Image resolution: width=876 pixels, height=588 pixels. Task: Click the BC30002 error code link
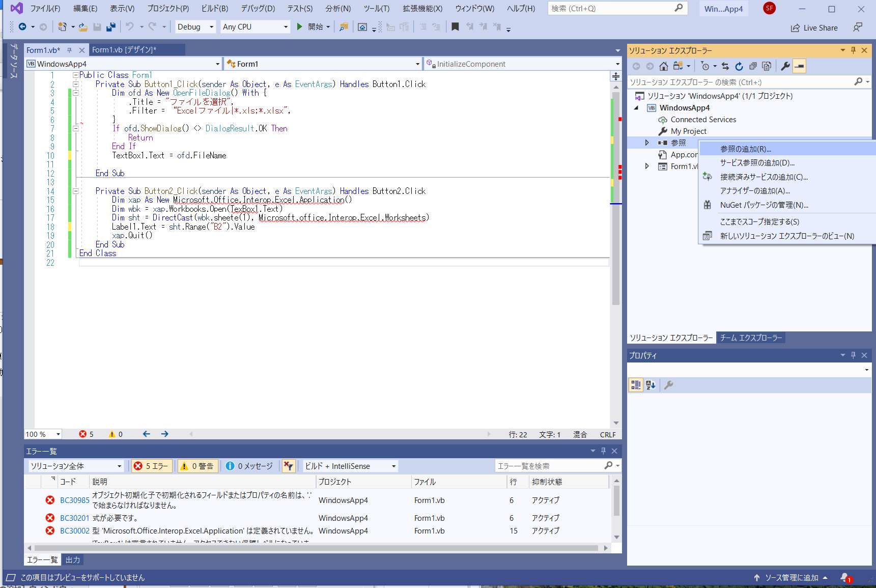click(74, 531)
